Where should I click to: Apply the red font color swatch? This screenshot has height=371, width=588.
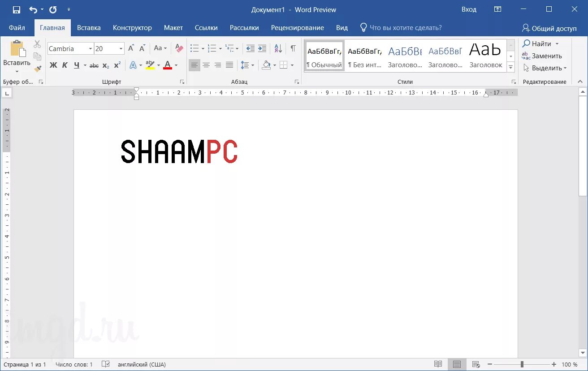tap(168, 65)
